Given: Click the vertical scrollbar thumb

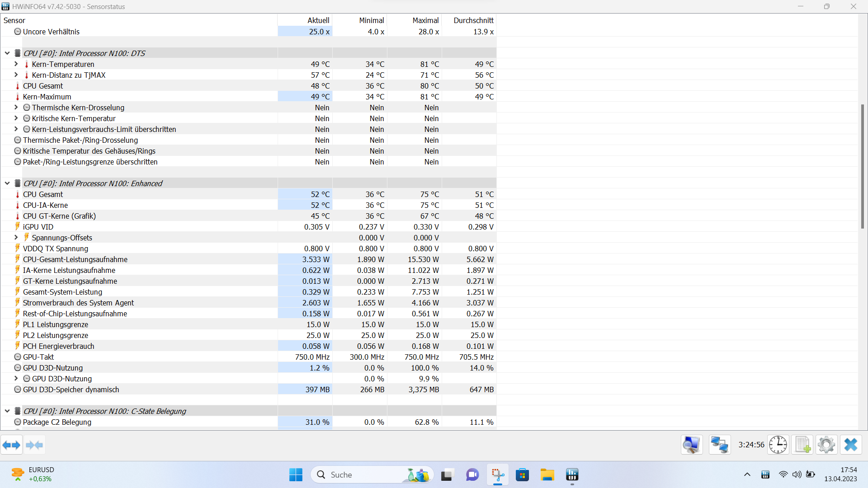Looking at the screenshot, I should 863,166.
